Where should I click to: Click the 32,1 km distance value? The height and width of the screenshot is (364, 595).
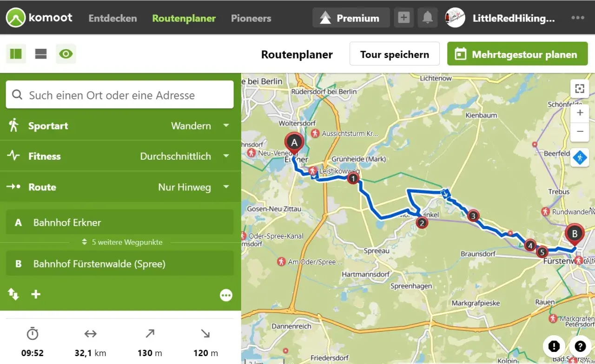(x=90, y=353)
